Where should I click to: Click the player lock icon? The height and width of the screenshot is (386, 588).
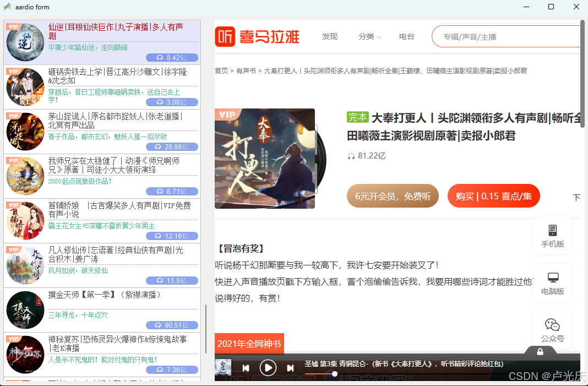(x=540, y=351)
